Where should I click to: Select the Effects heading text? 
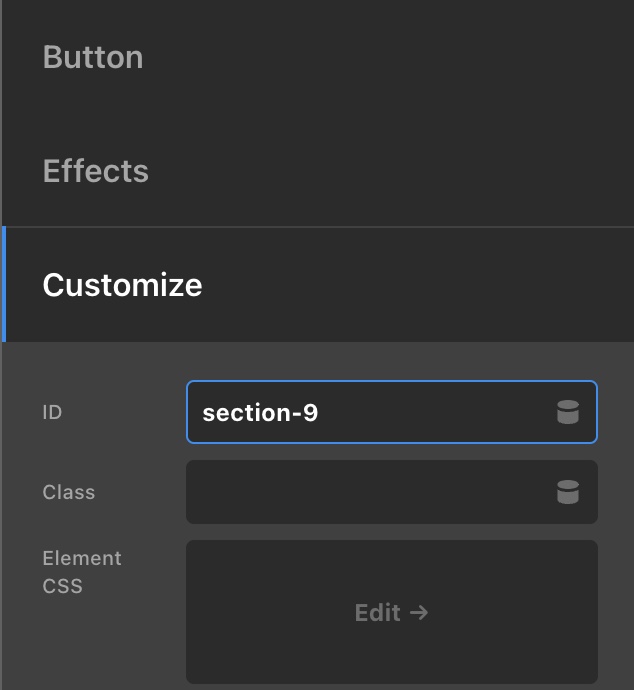click(x=96, y=171)
